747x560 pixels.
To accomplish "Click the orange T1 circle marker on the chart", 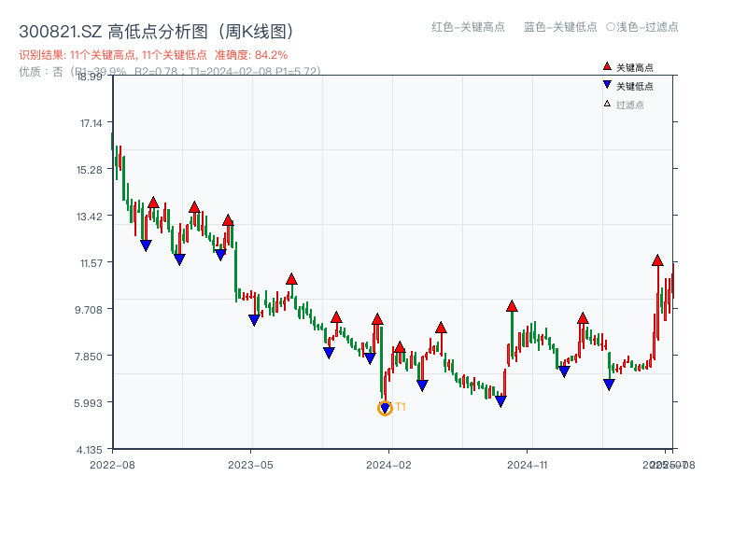I will (385, 407).
